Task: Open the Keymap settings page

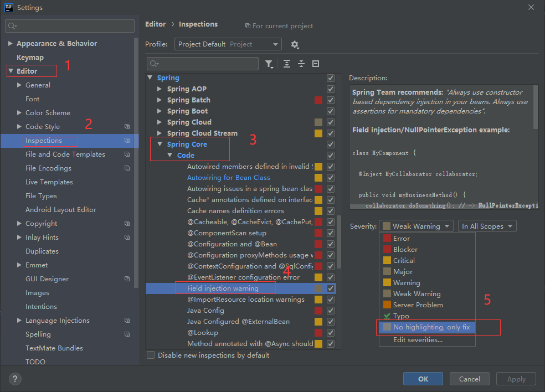Action: coord(30,58)
